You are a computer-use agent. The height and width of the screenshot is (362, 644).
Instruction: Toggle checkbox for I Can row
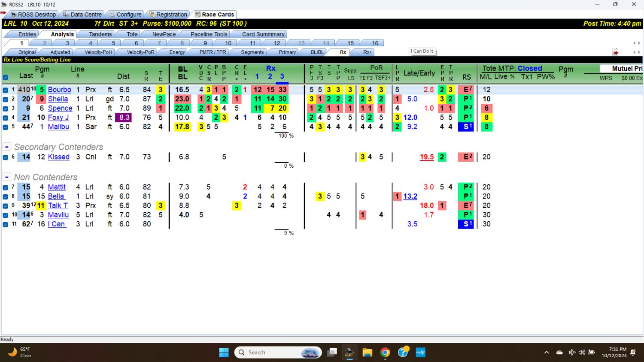coord(6,224)
